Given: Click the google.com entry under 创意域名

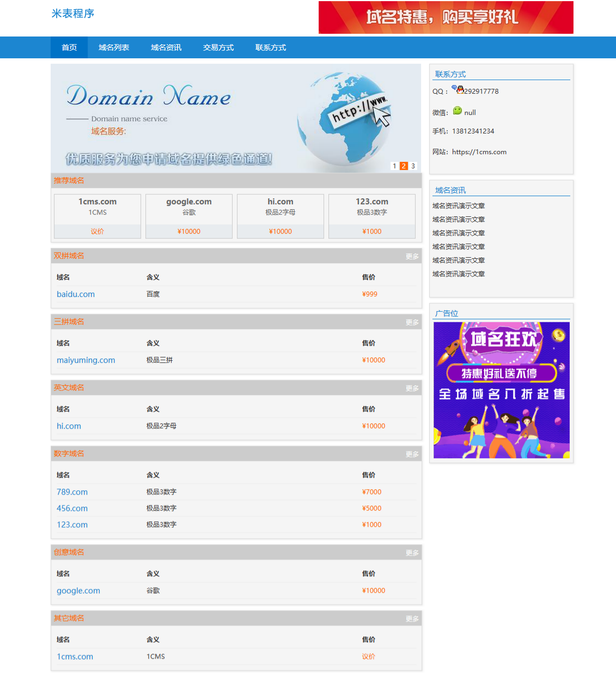Looking at the screenshot, I should tap(78, 590).
